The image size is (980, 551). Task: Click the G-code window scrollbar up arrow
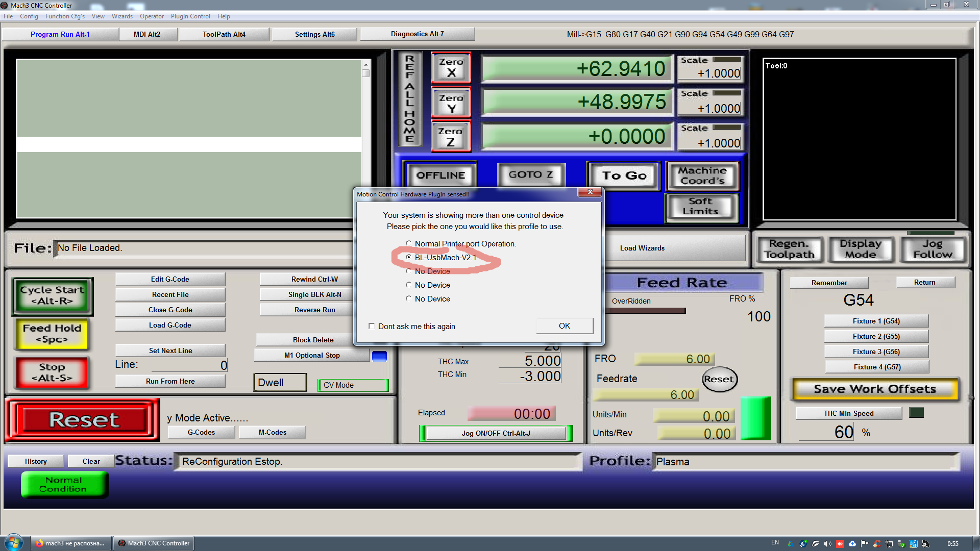point(365,65)
